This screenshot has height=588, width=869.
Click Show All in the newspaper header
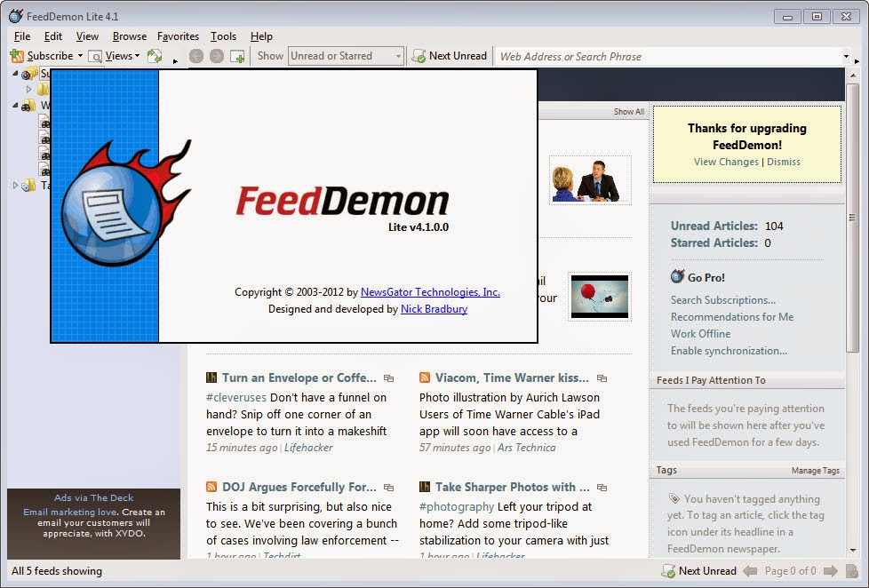click(x=628, y=111)
